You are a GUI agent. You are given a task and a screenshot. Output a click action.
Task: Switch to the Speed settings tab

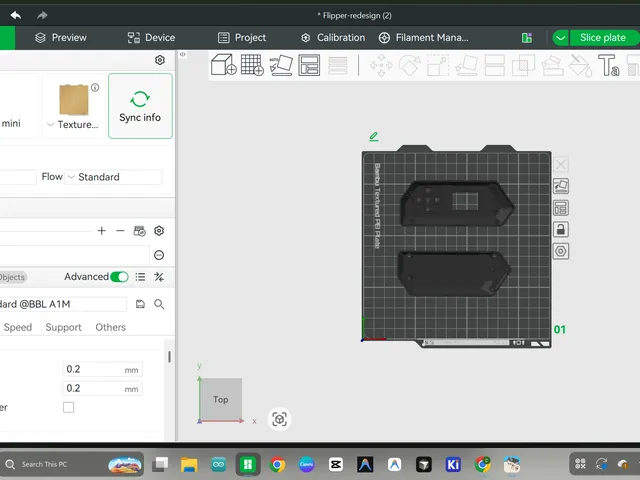point(18,327)
